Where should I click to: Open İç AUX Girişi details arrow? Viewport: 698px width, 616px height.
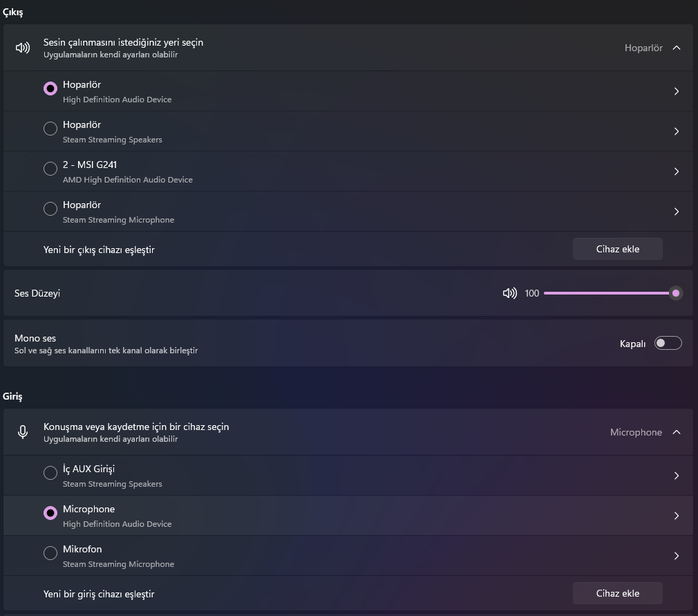pyautogui.click(x=676, y=476)
